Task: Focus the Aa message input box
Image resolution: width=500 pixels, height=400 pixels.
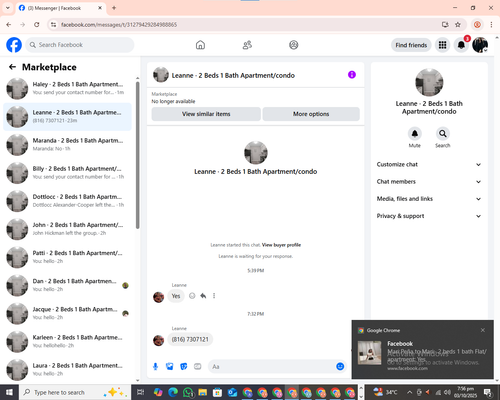Action: [x=272, y=367]
